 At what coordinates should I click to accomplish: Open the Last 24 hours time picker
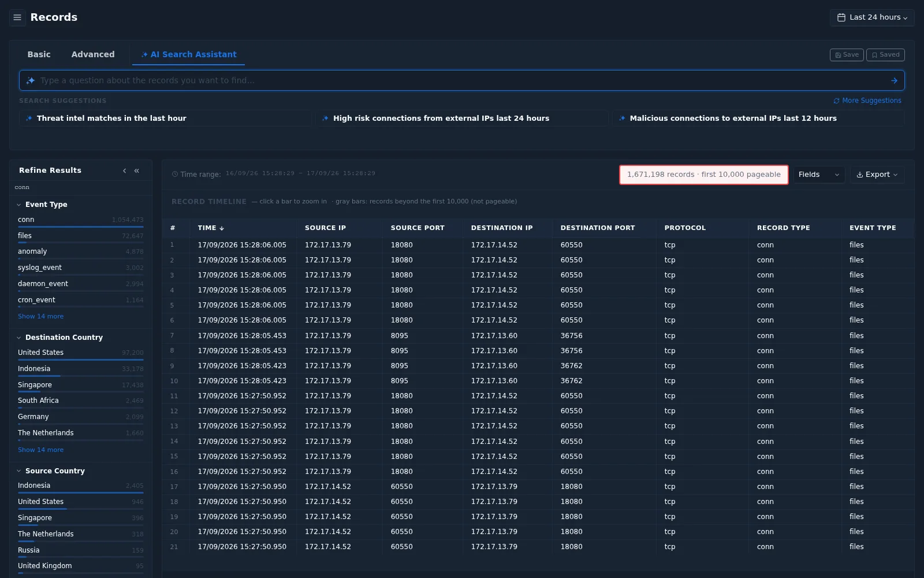click(872, 17)
